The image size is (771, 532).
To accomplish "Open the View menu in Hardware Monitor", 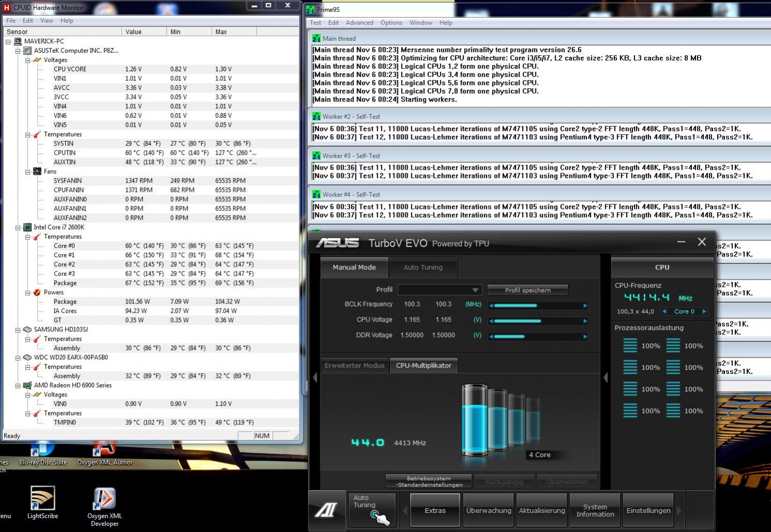I will pyautogui.click(x=47, y=21).
